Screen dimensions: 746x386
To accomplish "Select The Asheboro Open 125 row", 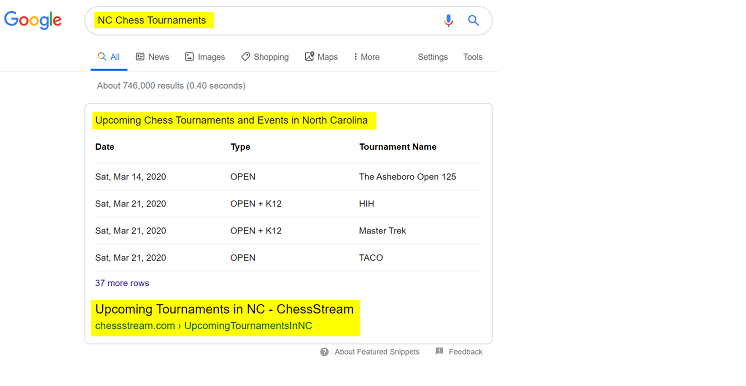I will pyautogui.click(x=288, y=177).
